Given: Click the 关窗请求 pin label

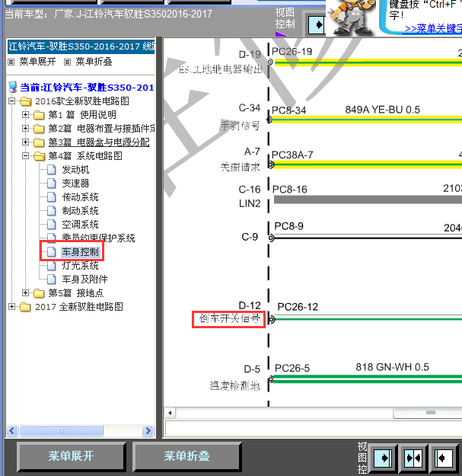Looking at the screenshot, I should click(240, 168).
